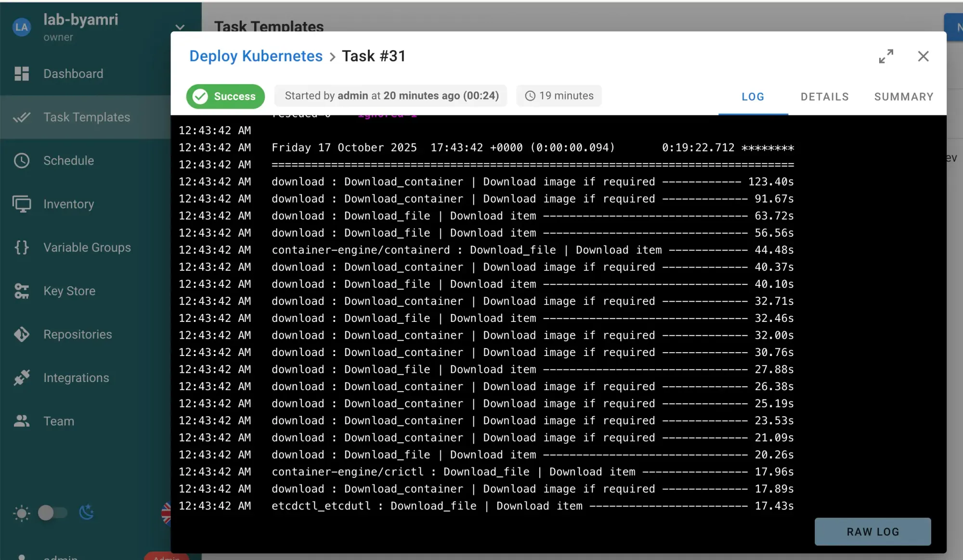The height and width of the screenshot is (560, 963).
Task: Click the Inventory monitor icon
Action: 22,204
